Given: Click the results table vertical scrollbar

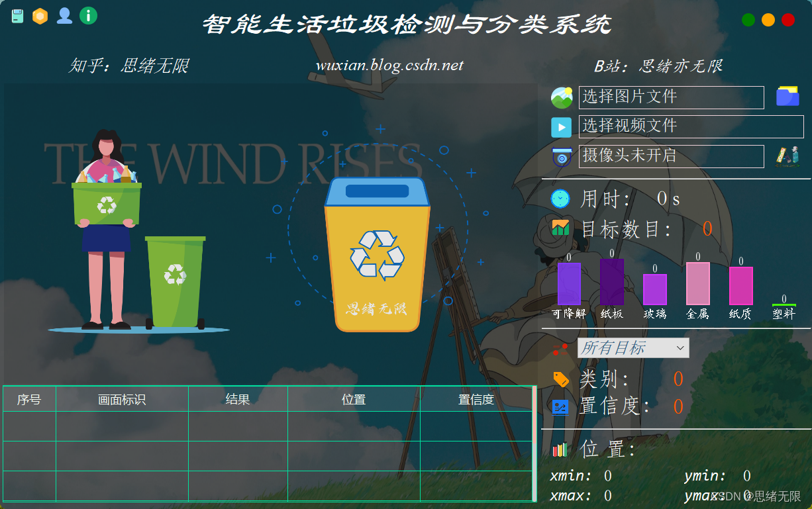Looking at the screenshot, I should tap(534, 443).
